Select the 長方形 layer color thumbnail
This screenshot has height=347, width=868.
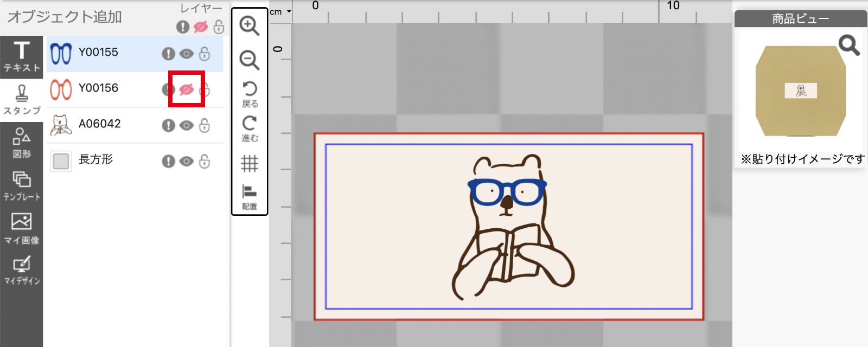[61, 161]
